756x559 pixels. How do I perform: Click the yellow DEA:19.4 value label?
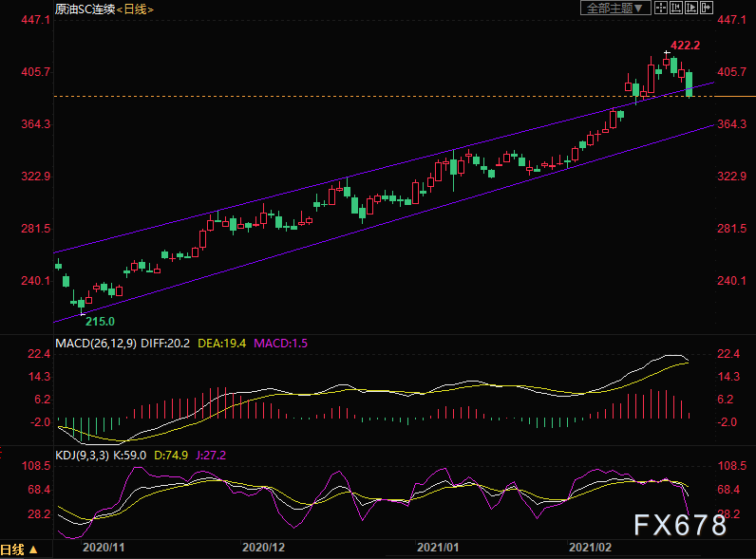(221, 342)
